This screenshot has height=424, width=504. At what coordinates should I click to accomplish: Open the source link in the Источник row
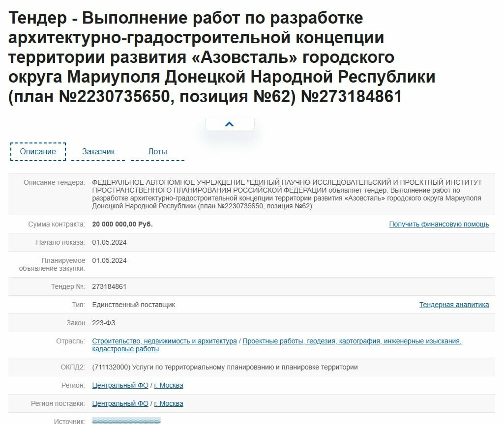coord(126,421)
